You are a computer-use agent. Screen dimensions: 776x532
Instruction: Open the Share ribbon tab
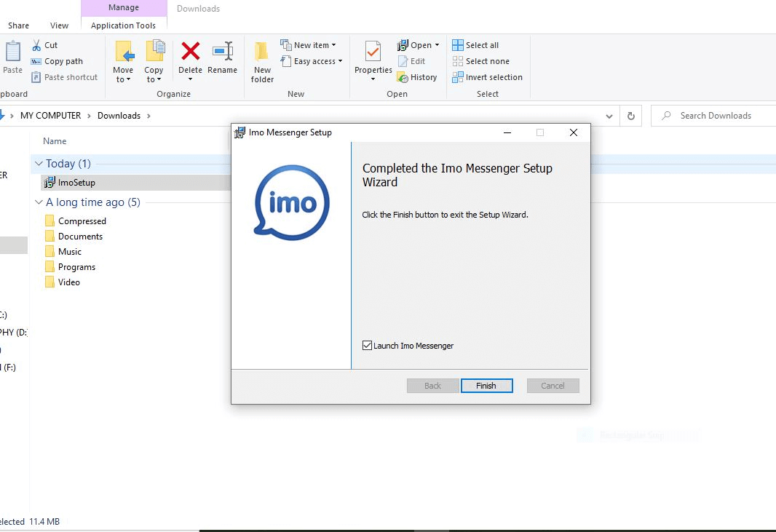click(18, 25)
